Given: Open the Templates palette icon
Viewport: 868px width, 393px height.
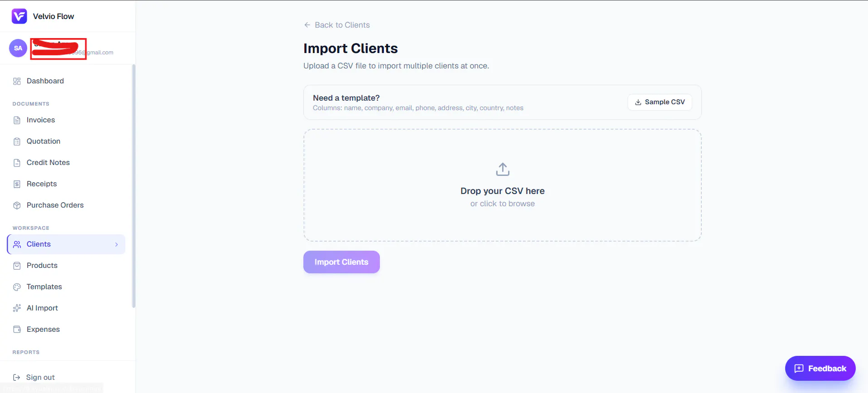Looking at the screenshot, I should (x=17, y=287).
